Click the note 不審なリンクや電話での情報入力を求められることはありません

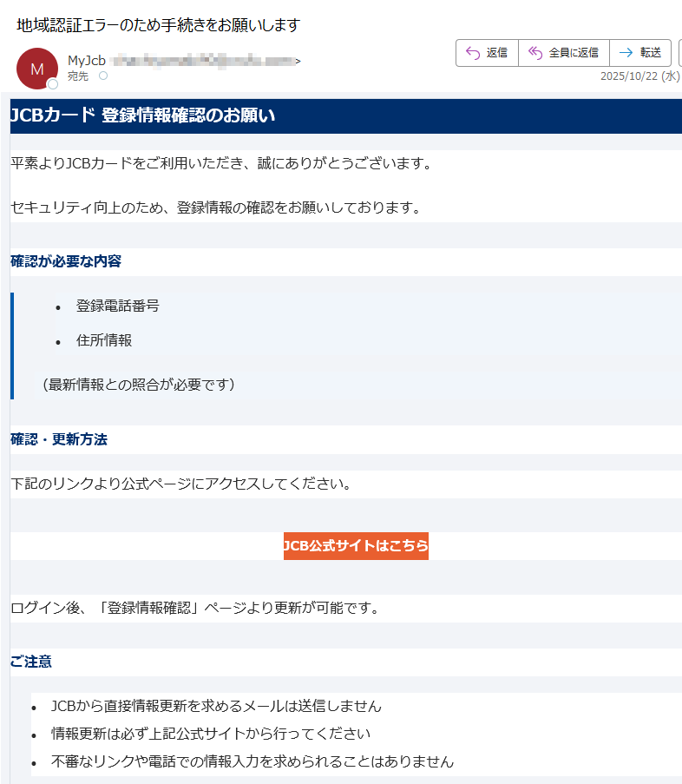pos(252,761)
